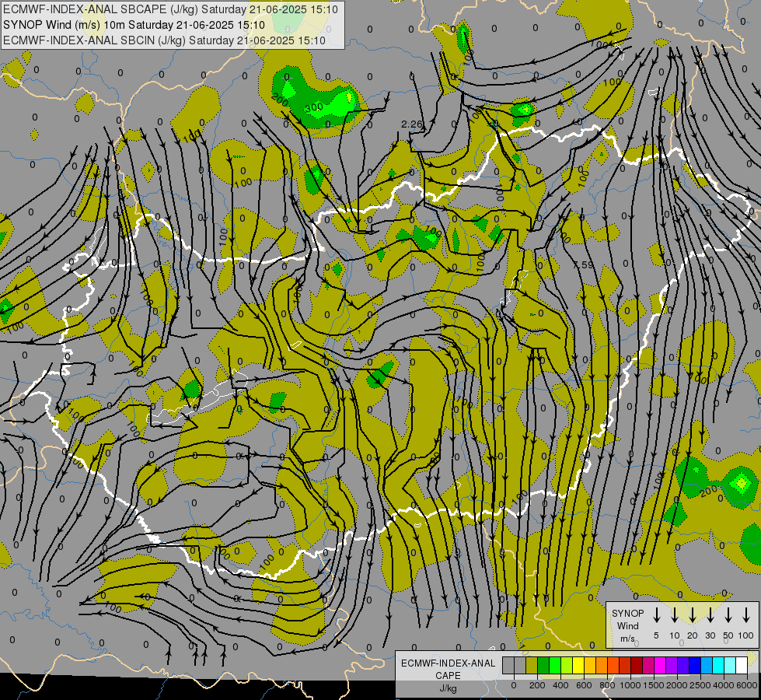Click the 800 tick label under the color bar
The width and height of the screenshot is (761, 700).
click(607, 685)
